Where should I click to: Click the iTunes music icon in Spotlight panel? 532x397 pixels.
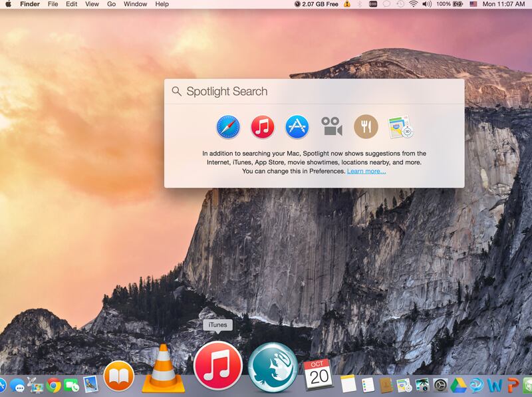(262, 126)
